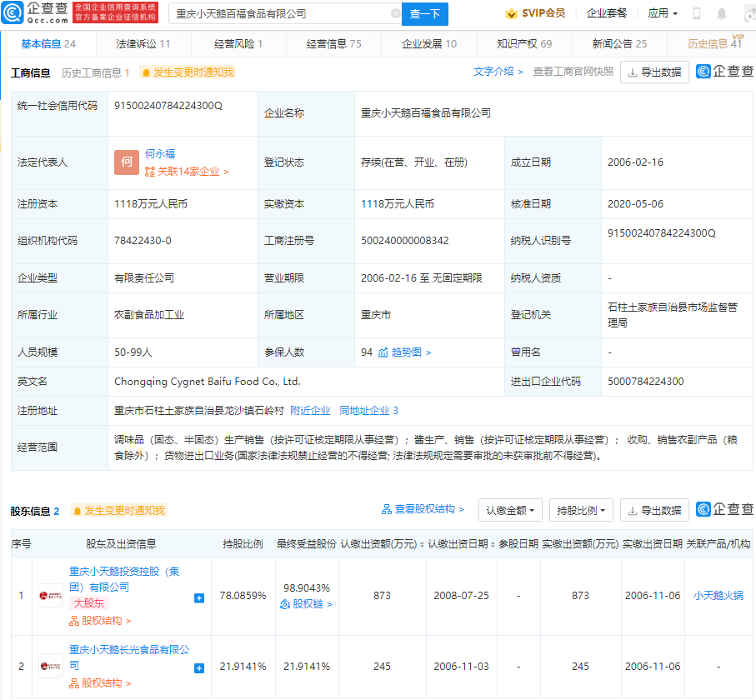Expand second shareholder with blue plus icon
Image resolution: width=756 pixels, height=700 pixels.
(x=199, y=667)
